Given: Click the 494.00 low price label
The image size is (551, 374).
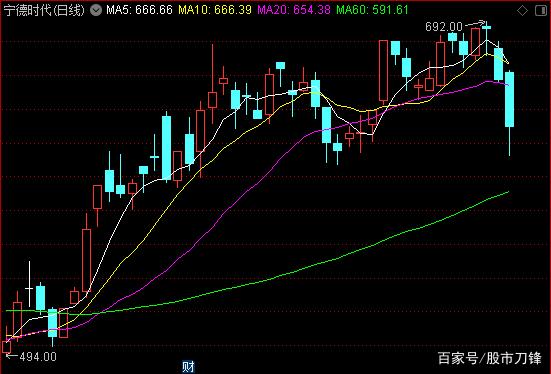Looking at the screenshot, I should [x=38, y=357].
